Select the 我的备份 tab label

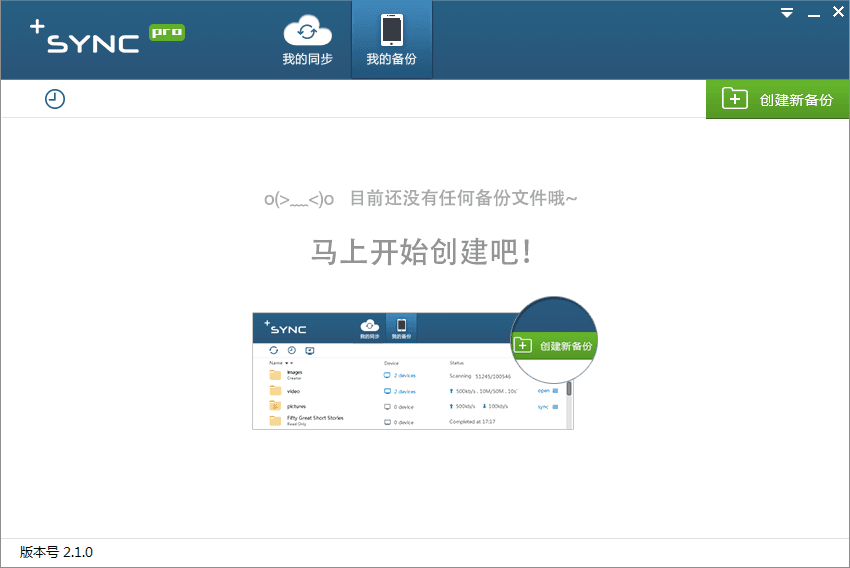[x=391, y=59]
